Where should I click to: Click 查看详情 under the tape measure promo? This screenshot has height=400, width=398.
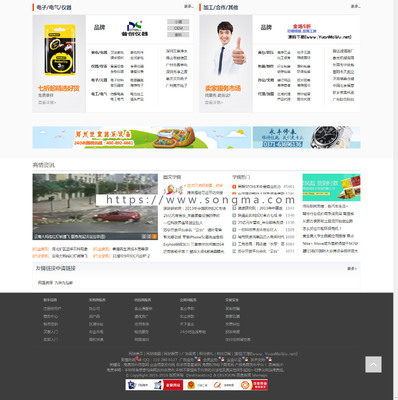(x=47, y=102)
